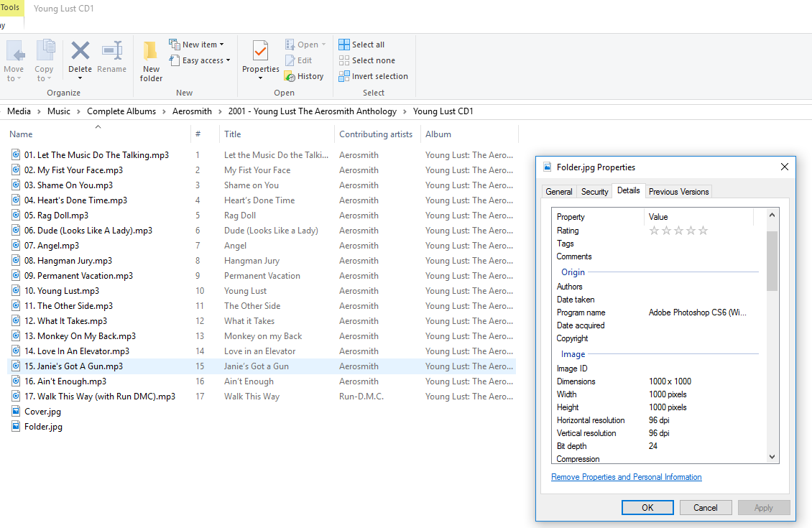Click the mp3 icon beside 16. Ain't Enough.mp3
Viewport: 812px width, 528px height.
point(16,381)
